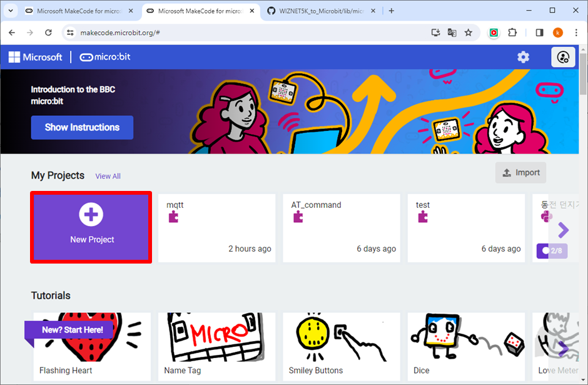This screenshot has height=385, width=588.
Task: Open a new browser tab
Action: coord(391,11)
